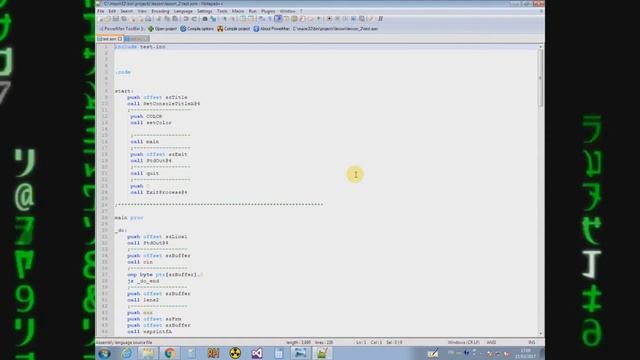The width and height of the screenshot is (640, 360).
Task: Click the 'je _do_end' line
Action: pyautogui.click(x=143, y=281)
